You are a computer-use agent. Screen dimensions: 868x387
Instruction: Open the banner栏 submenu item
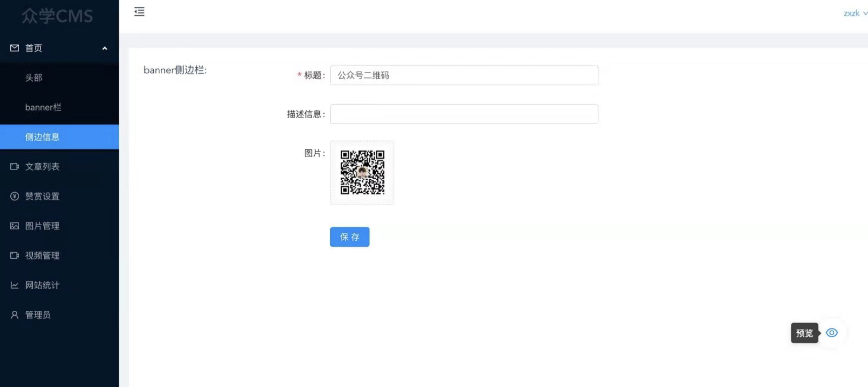pyautogui.click(x=43, y=108)
